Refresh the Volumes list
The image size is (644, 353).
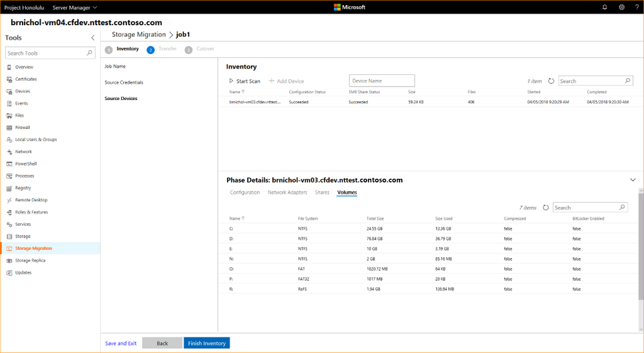545,208
